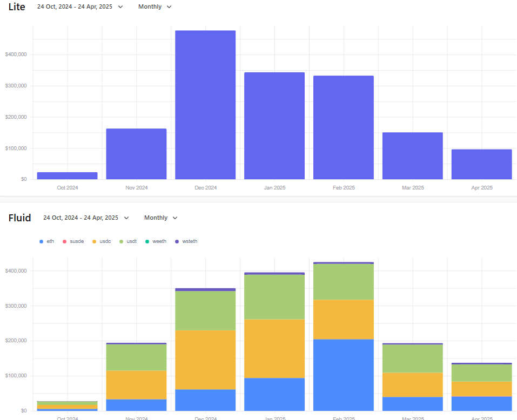Click the Apr 2025 bar in Lite chart

coord(482,164)
